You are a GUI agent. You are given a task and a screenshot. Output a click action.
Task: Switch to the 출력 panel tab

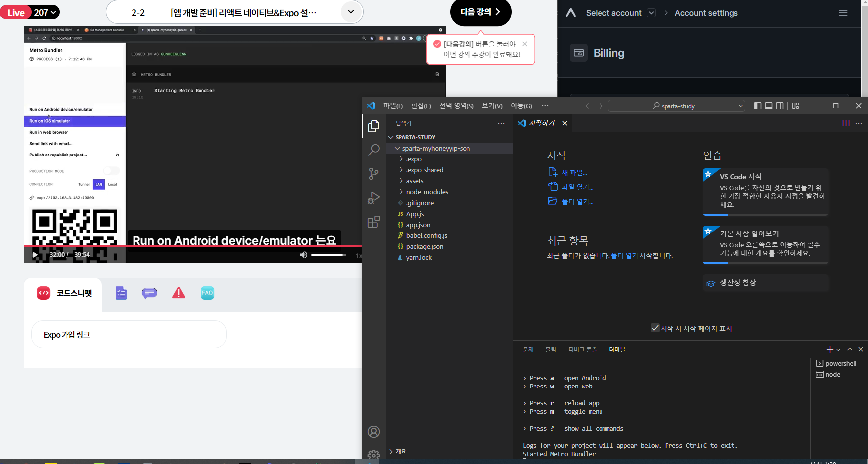[x=551, y=350]
